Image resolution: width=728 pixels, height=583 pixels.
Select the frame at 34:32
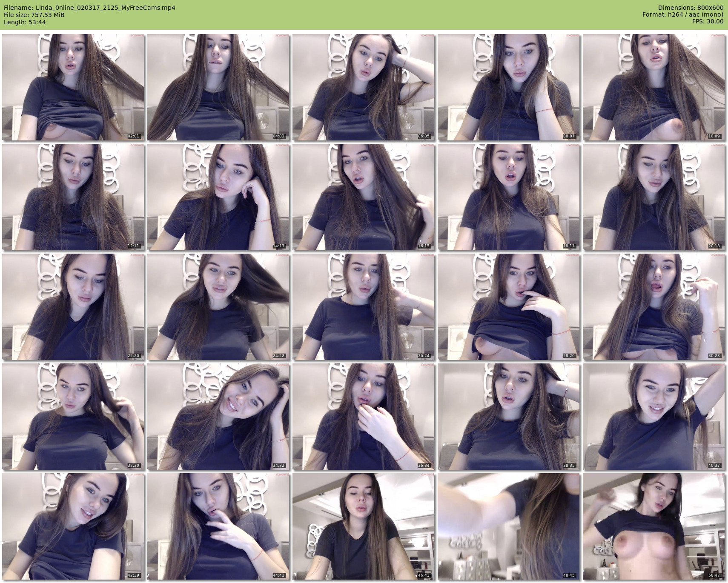218,417
